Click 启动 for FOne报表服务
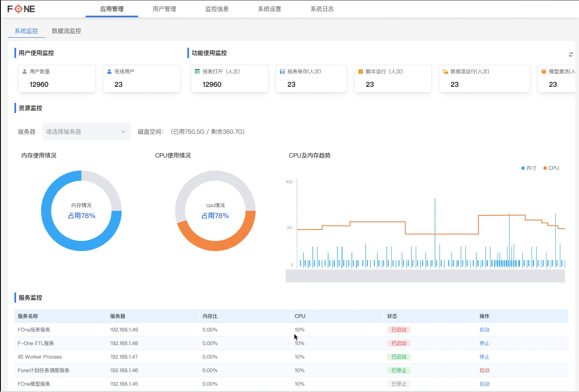 (x=484, y=330)
